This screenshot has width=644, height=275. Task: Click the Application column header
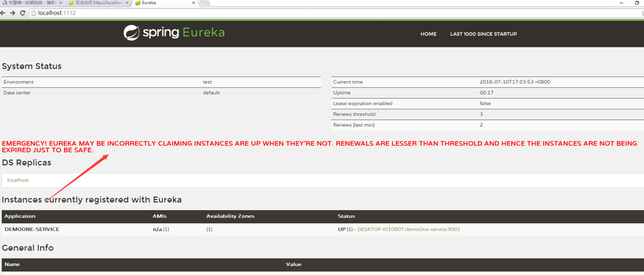pyautogui.click(x=20, y=216)
